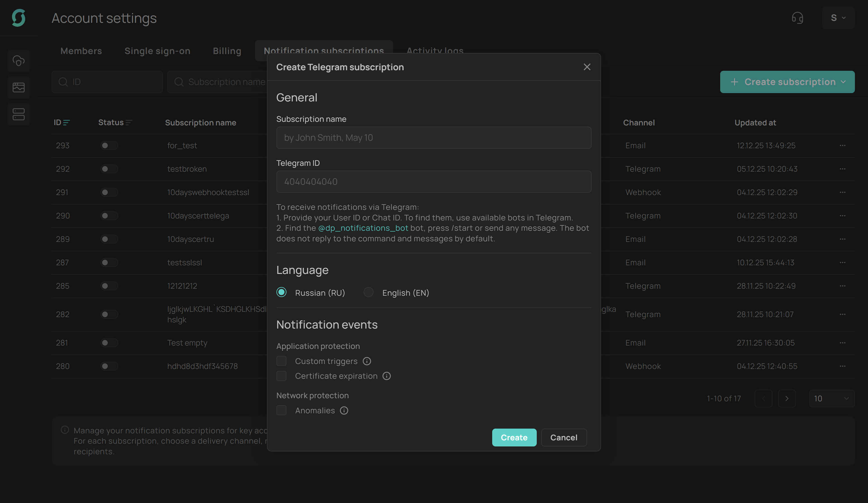Image resolution: width=868 pixels, height=503 pixels.
Task: Click info icon next to Anomalies
Action: 344,410
